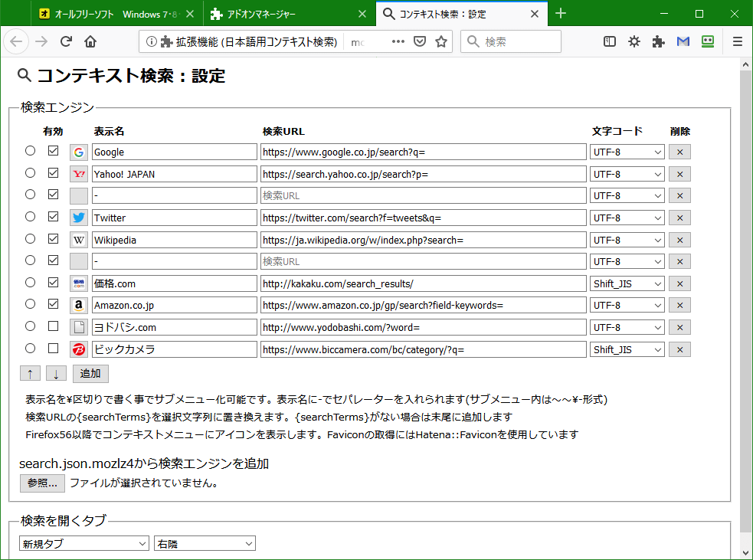Click the ヨドバシ.com blank page favicon
This screenshot has height=560, width=753.
pos(79,328)
